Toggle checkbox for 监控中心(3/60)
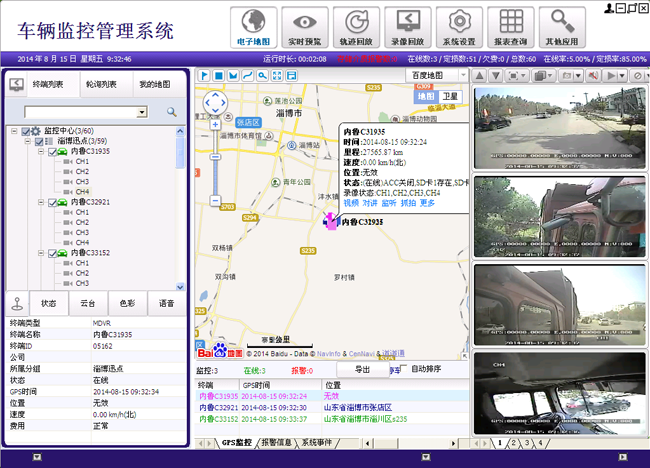Viewport: 650px width, 468px height. [26, 131]
